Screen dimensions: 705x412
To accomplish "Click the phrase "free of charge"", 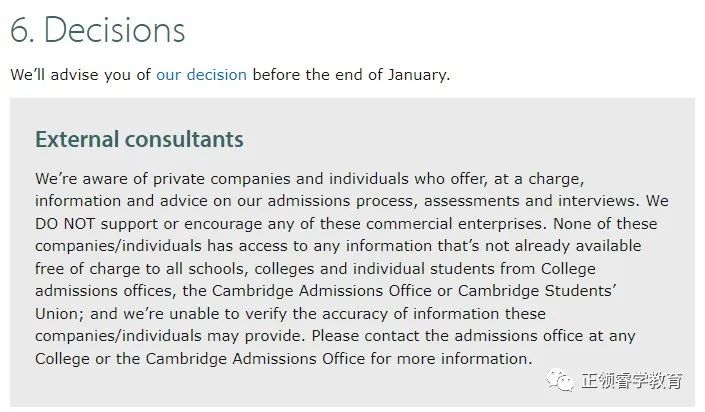I will (x=88, y=269).
